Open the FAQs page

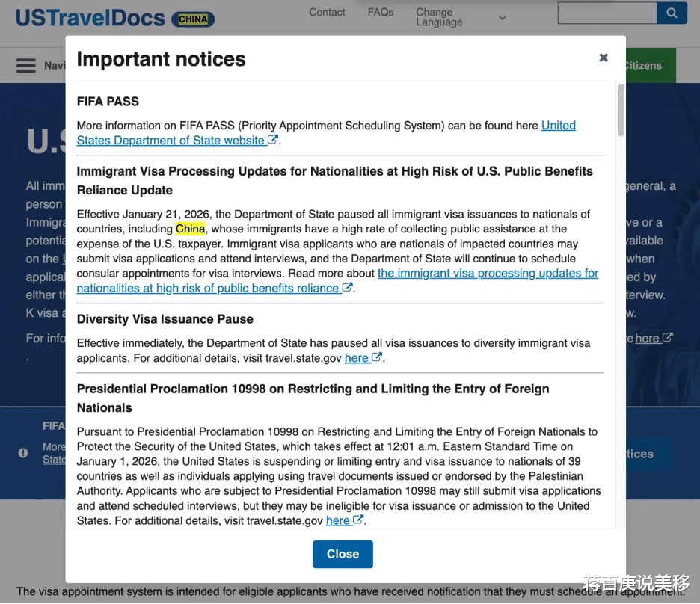pos(381,13)
